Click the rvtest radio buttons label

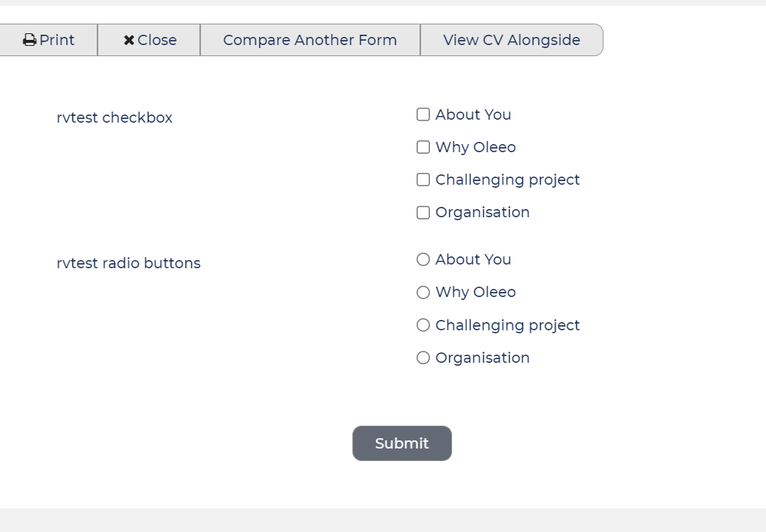129,263
